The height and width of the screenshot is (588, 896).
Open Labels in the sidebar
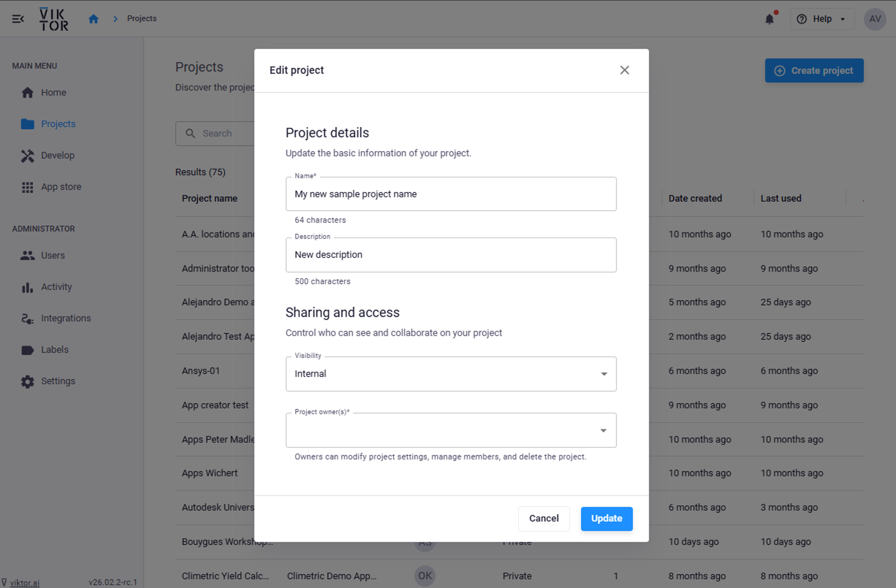point(55,350)
